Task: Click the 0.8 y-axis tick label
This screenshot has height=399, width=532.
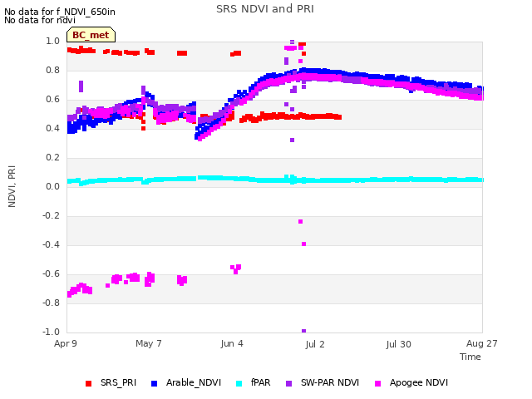Action: (x=52, y=70)
